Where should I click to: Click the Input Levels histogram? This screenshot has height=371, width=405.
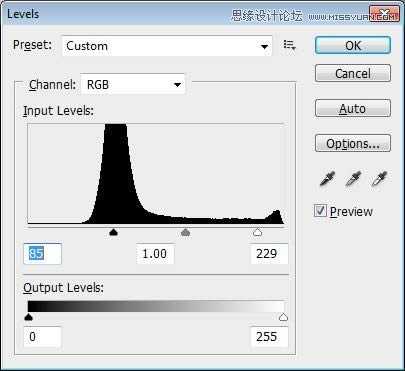(x=156, y=173)
